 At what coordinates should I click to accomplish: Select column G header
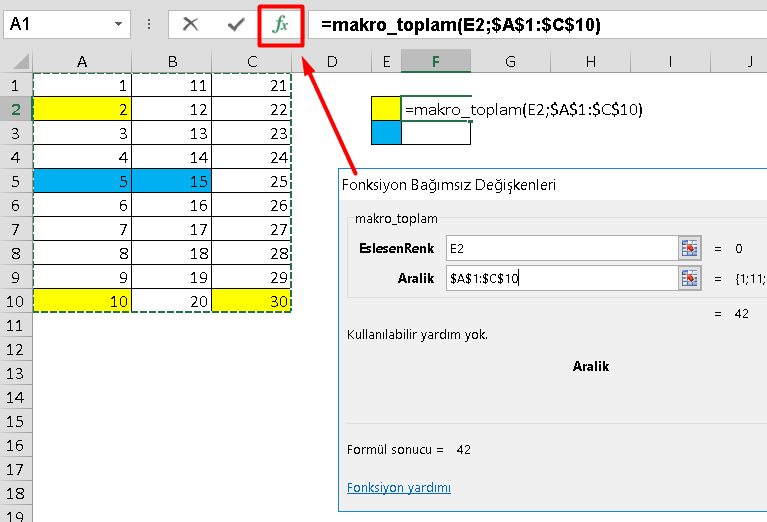click(510, 62)
